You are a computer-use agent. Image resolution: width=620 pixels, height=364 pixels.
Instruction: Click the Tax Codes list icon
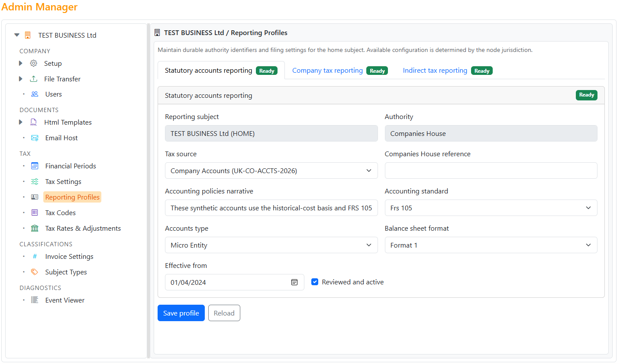[35, 213]
